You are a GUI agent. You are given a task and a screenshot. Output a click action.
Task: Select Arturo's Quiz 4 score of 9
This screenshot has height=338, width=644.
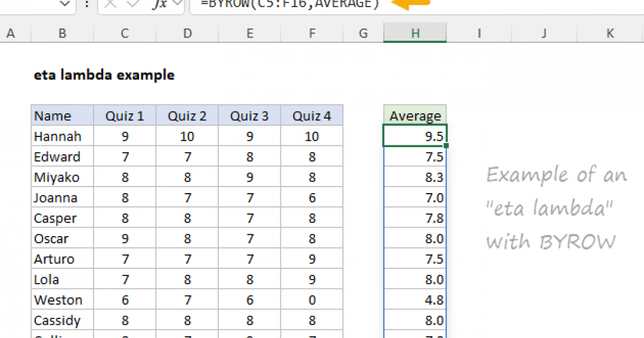(x=312, y=259)
